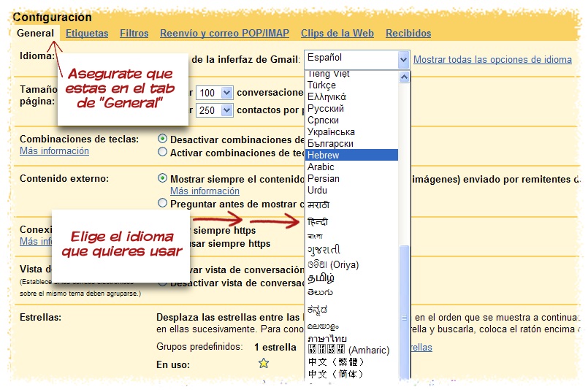588x390 pixels.
Task: Select the Oriya language option
Action: [x=352, y=265]
